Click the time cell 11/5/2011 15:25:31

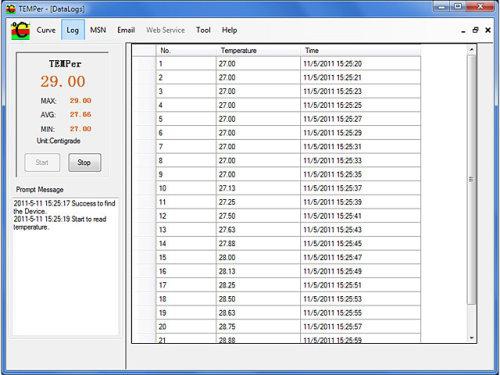point(360,147)
